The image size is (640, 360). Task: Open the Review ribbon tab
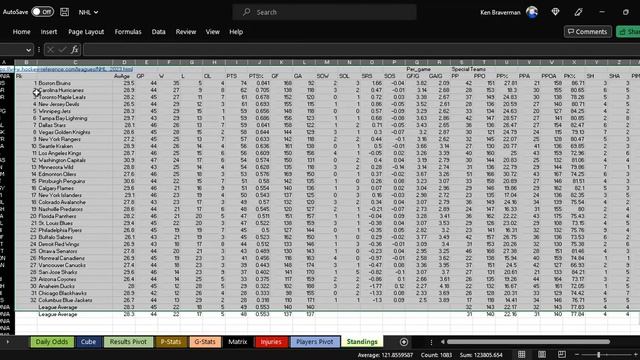click(x=186, y=32)
